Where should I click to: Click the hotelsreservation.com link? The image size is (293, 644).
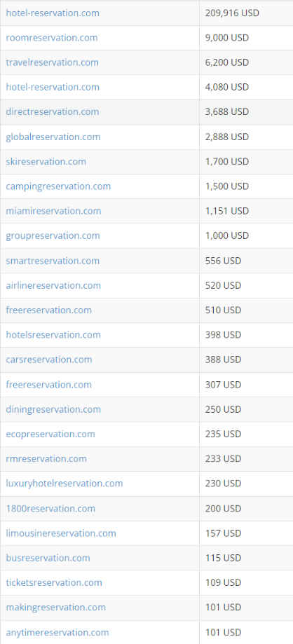pyautogui.click(x=53, y=335)
